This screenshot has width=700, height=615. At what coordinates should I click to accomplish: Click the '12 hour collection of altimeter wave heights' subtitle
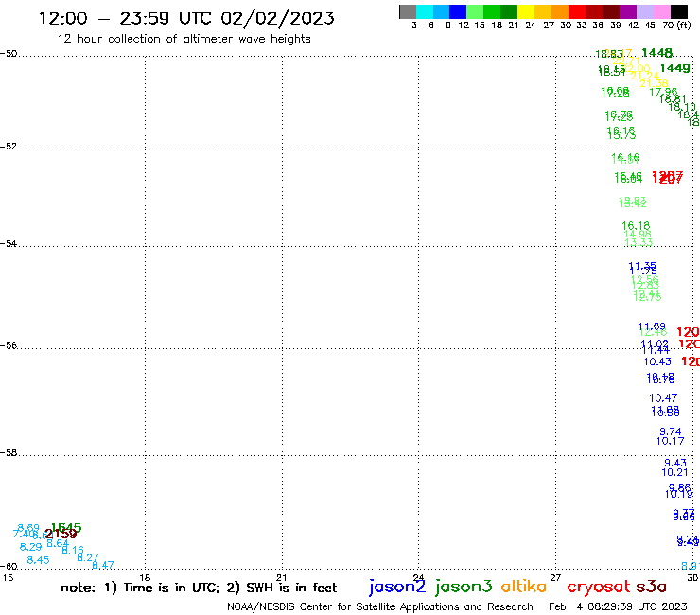[x=184, y=39]
